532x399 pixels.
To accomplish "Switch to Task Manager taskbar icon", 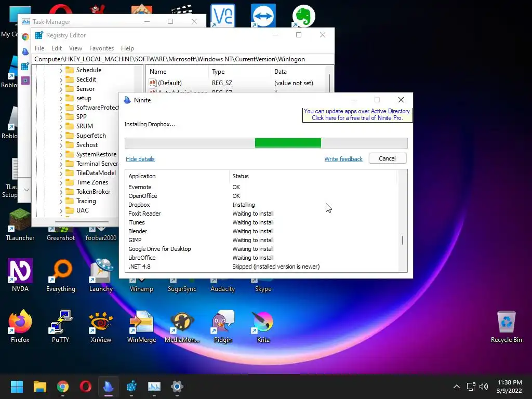I will (154, 387).
